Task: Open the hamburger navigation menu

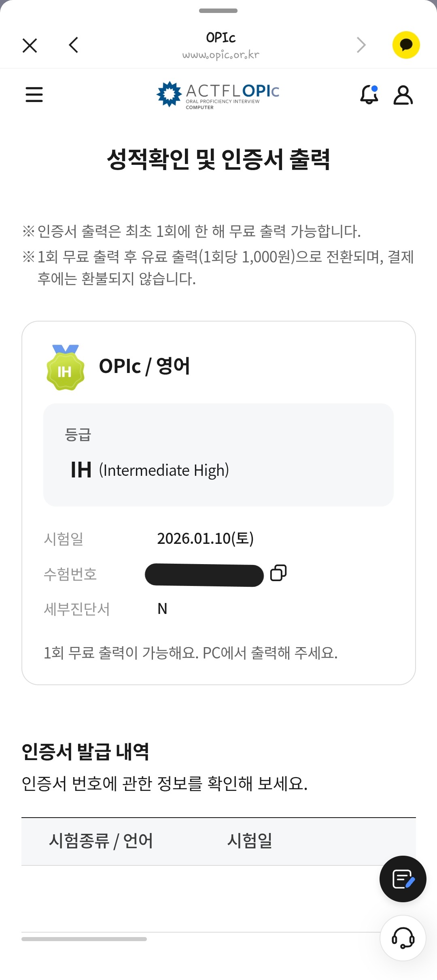Action: (34, 94)
